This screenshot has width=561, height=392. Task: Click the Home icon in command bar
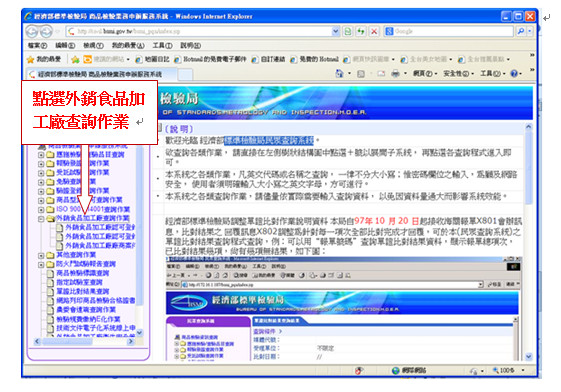(339, 74)
